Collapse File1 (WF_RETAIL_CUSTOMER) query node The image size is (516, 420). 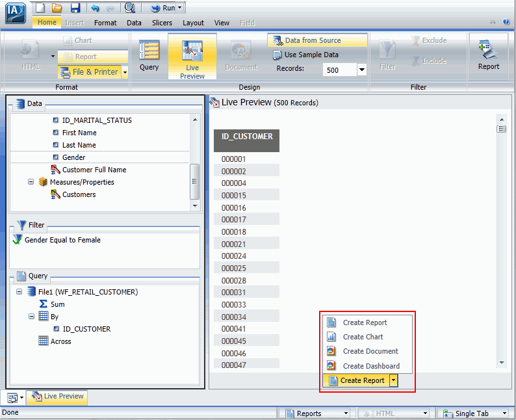[19, 292]
